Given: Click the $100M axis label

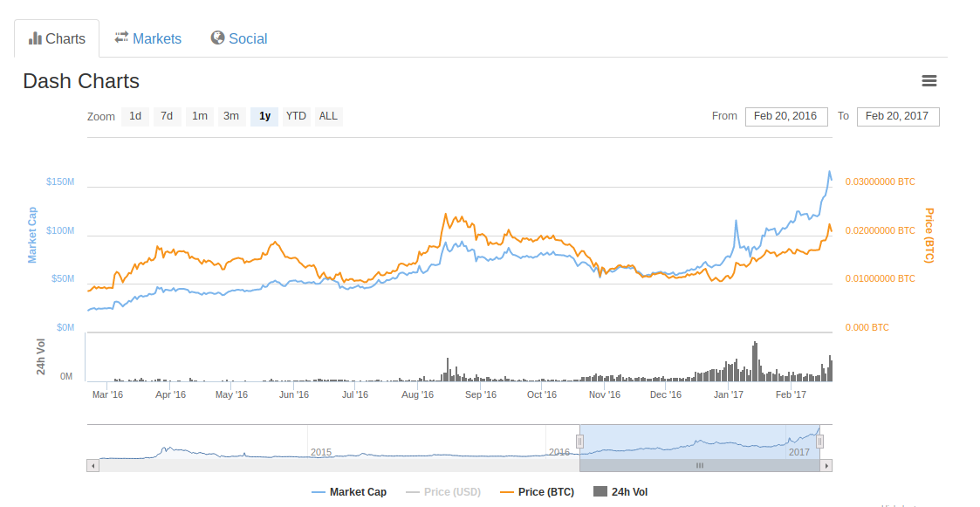Looking at the screenshot, I should coord(60,230).
